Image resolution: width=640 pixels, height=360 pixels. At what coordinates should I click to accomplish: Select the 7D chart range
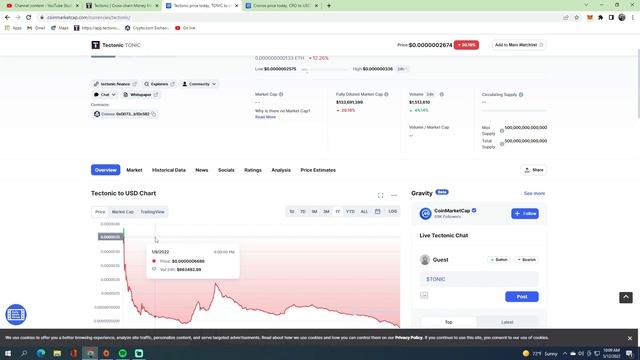point(303,211)
